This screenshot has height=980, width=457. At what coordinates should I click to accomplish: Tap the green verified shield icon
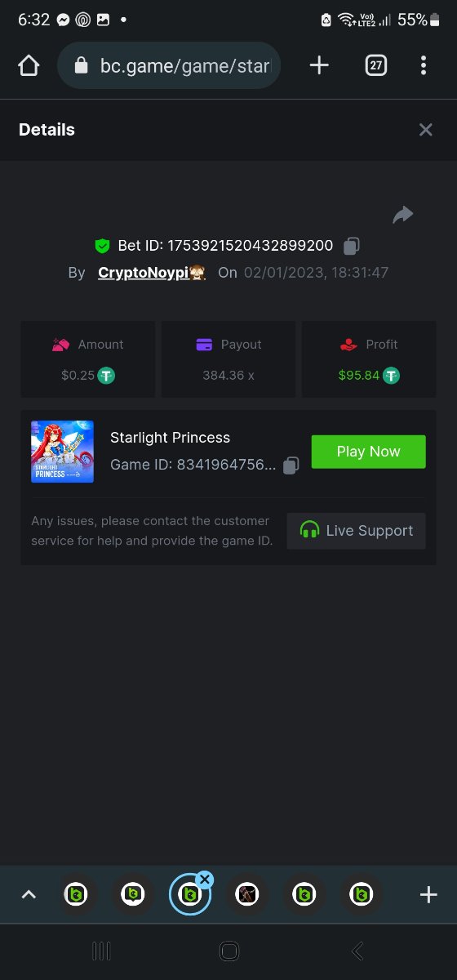(x=102, y=245)
